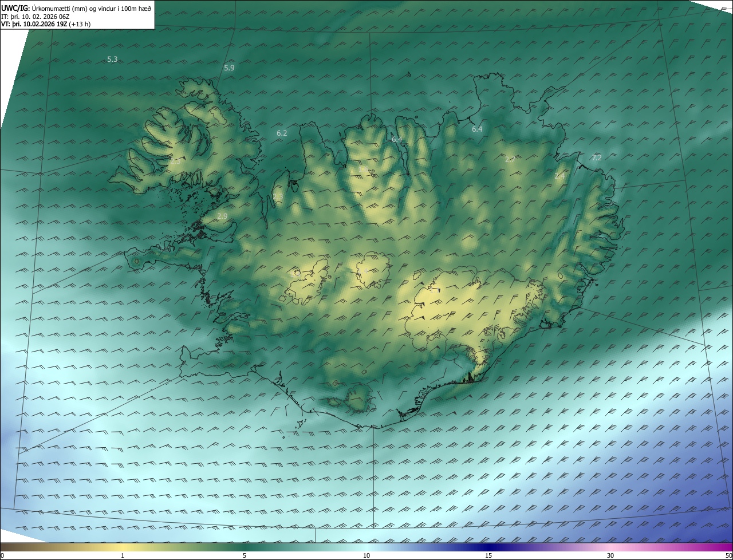Select the 2.4 value label on the map
Image resolution: width=733 pixels, height=560 pixels.
(x=559, y=176)
